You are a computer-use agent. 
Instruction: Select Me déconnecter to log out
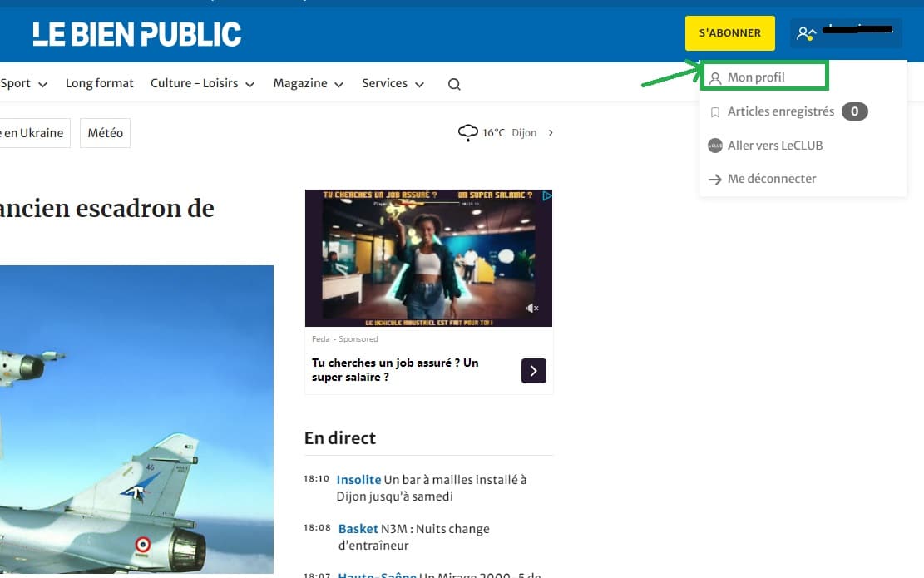click(x=771, y=179)
